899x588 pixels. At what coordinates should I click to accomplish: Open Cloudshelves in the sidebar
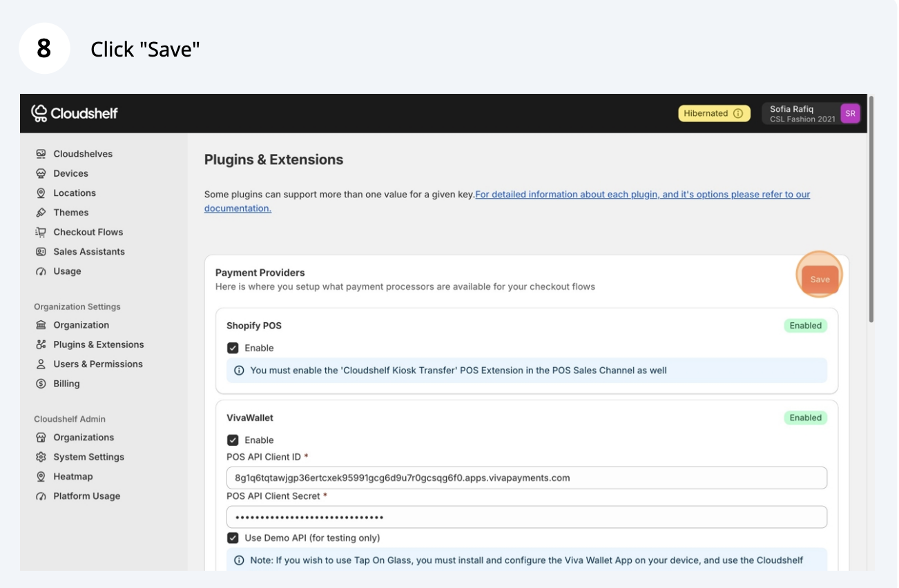pyautogui.click(x=83, y=154)
